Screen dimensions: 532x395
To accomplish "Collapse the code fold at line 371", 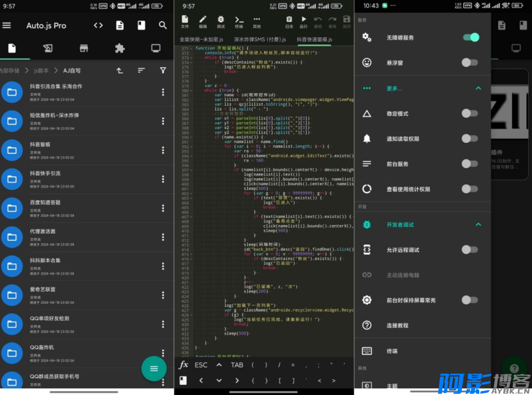I will [192, 48].
